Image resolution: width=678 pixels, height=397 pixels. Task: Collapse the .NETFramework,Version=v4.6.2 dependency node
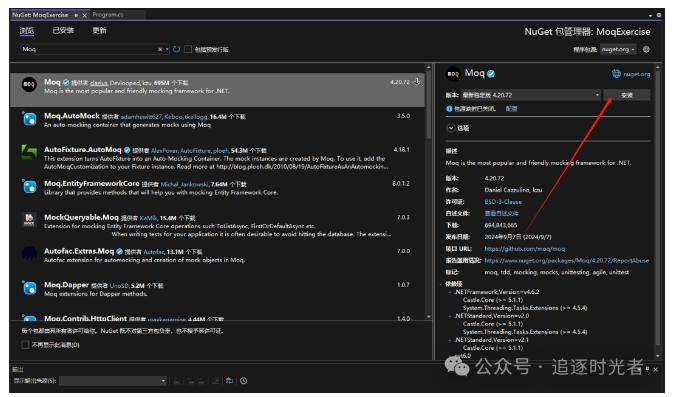(x=450, y=292)
